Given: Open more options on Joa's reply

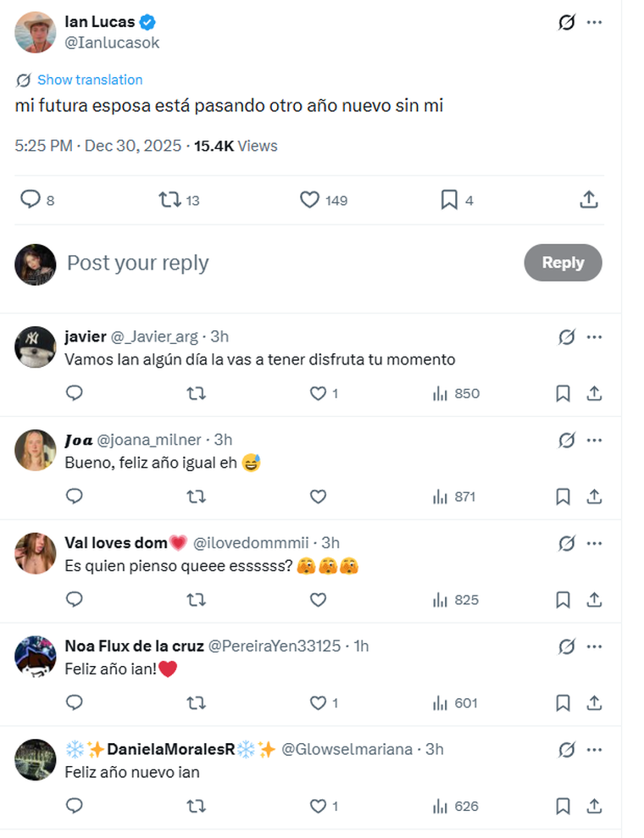Looking at the screenshot, I should tap(595, 440).
